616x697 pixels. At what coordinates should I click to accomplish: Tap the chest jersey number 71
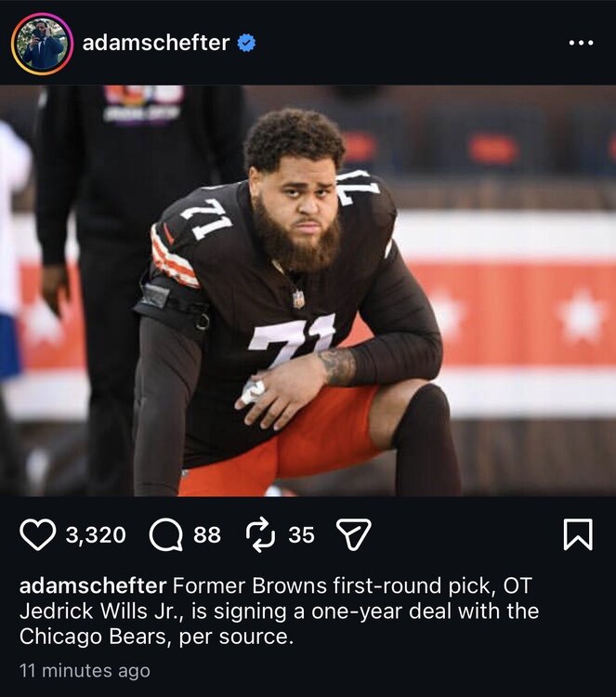click(x=292, y=338)
